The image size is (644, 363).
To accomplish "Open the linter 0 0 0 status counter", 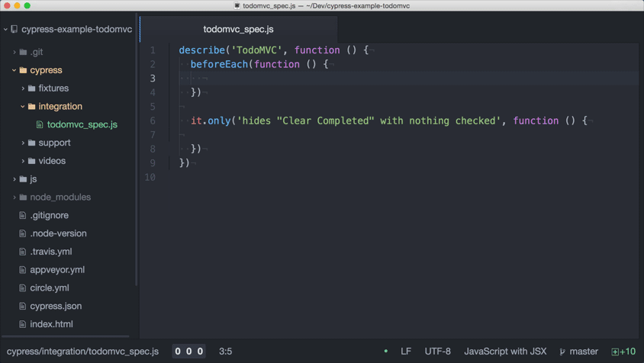I will tap(189, 351).
